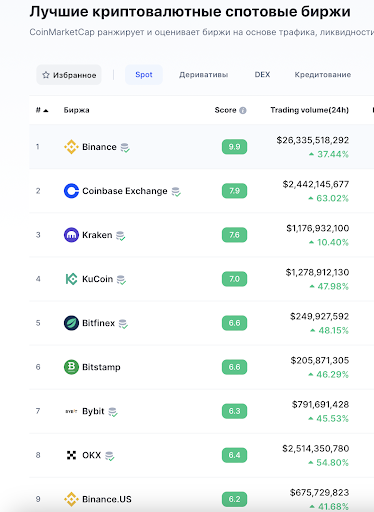Open the Кредитование tab
Image resolution: width=374 pixels, height=512 pixels.
[x=323, y=75]
